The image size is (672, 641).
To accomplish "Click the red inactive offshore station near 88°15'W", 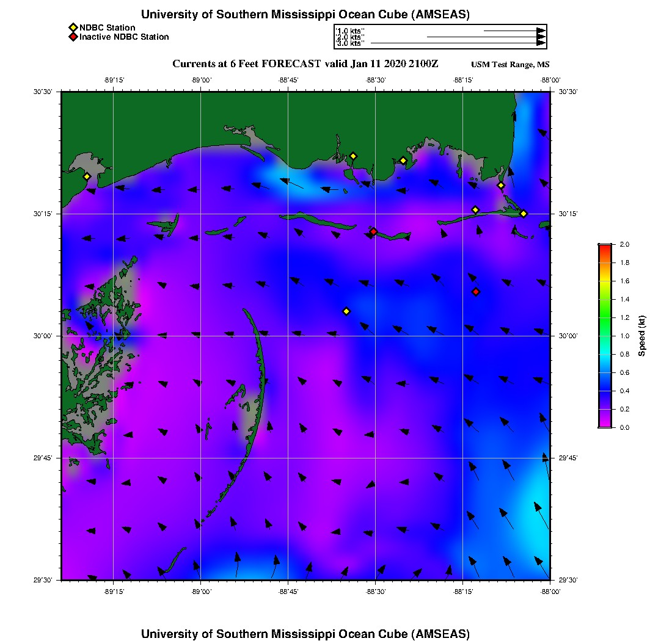I will pyautogui.click(x=476, y=292).
